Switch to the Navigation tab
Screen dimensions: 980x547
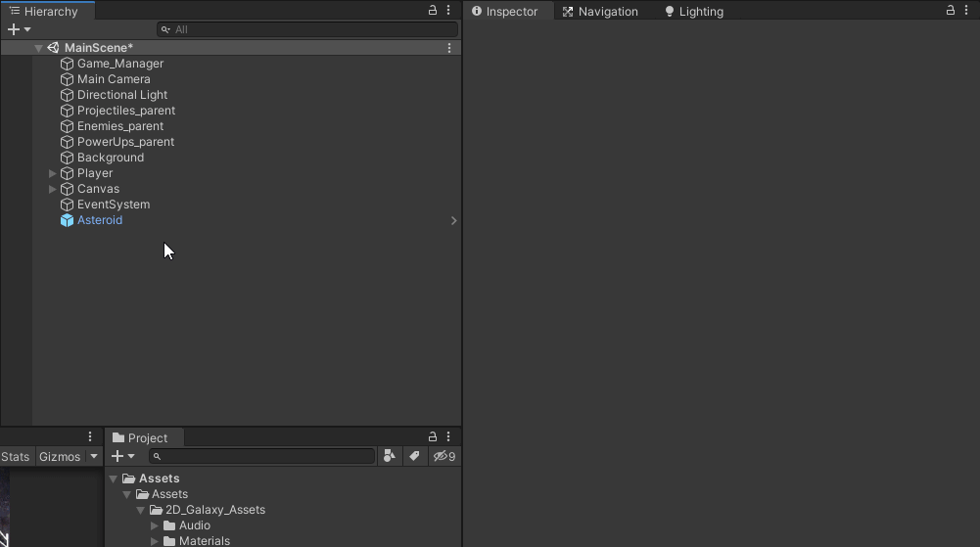pos(600,11)
